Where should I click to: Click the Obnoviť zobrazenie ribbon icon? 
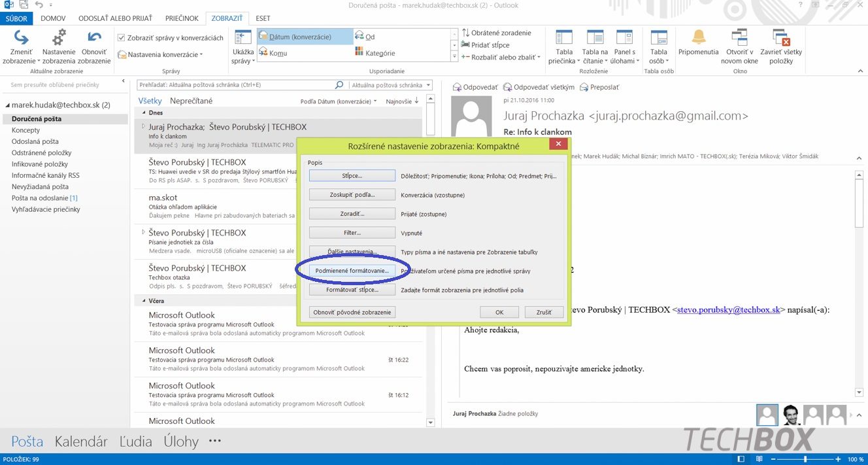(95, 46)
